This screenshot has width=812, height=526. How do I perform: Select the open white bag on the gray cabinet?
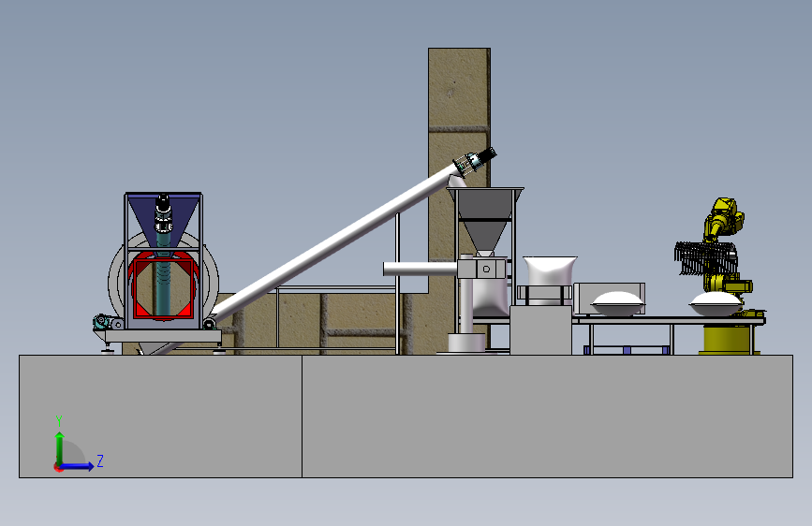pos(550,270)
